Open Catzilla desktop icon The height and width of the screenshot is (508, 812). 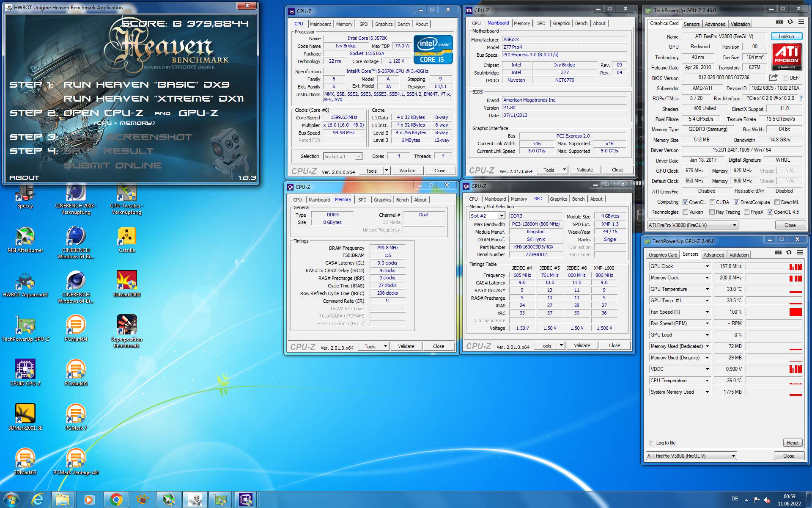[127, 240]
